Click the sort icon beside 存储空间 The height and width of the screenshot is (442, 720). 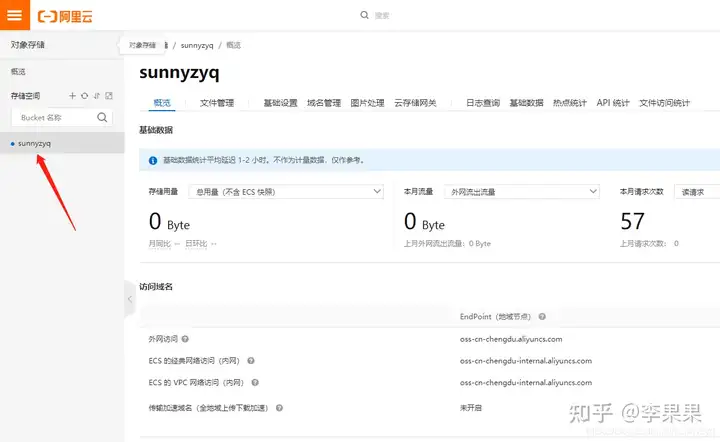click(x=96, y=95)
